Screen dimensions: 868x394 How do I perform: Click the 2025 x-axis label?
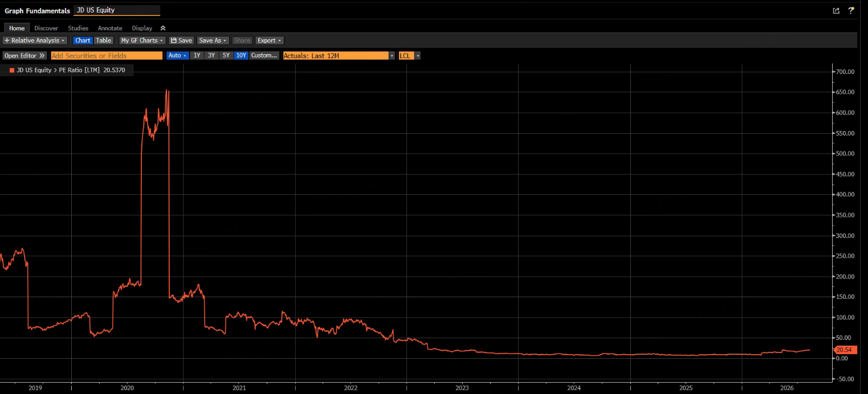686,388
